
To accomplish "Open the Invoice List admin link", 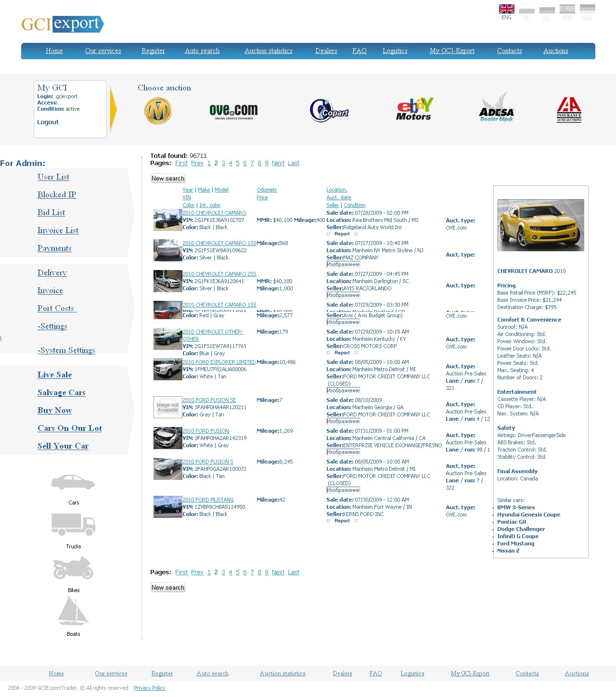I will pyautogui.click(x=58, y=230).
